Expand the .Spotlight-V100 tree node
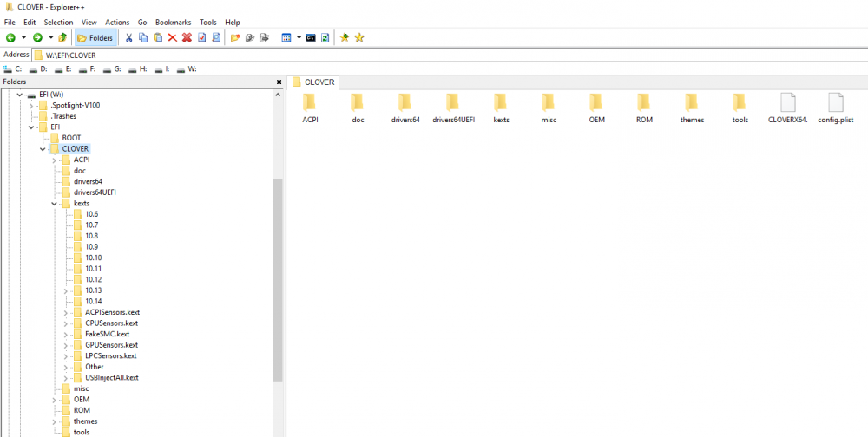The image size is (868, 437). [x=31, y=105]
